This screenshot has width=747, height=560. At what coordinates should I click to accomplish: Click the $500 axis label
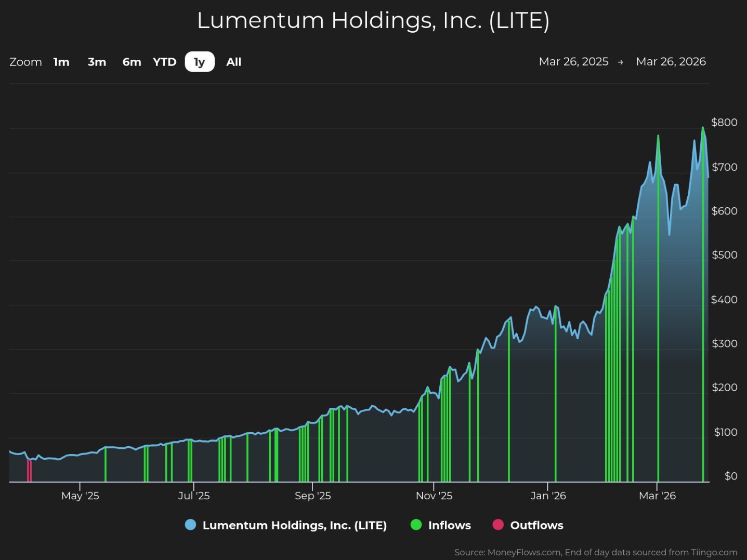click(724, 255)
